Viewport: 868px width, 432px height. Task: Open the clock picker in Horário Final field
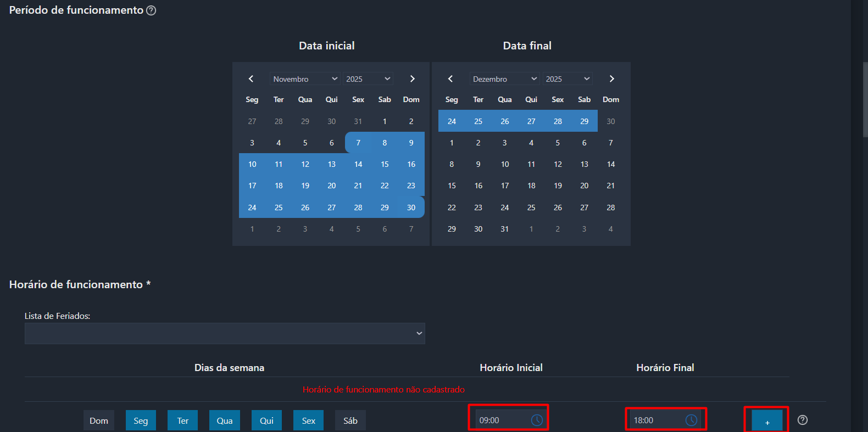(691, 420)
